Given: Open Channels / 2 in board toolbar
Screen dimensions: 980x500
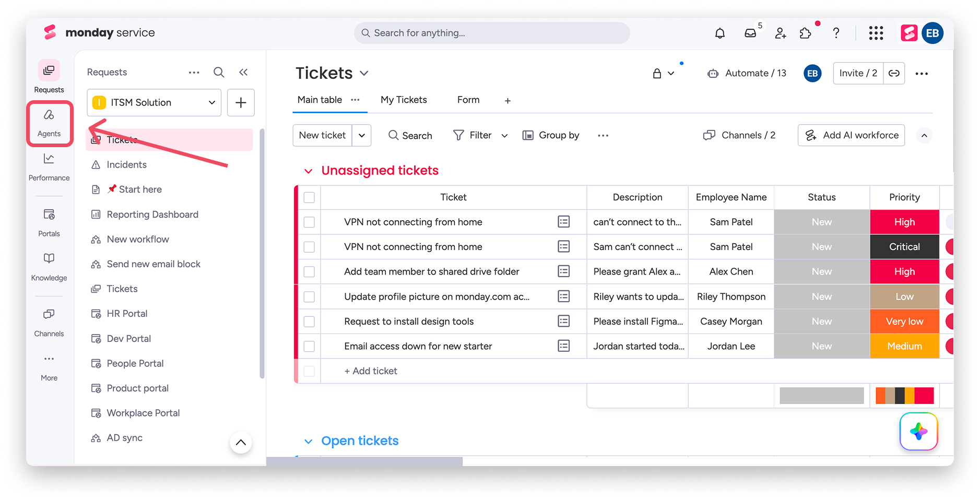Looking at the screenshot, I should (739, 135).
